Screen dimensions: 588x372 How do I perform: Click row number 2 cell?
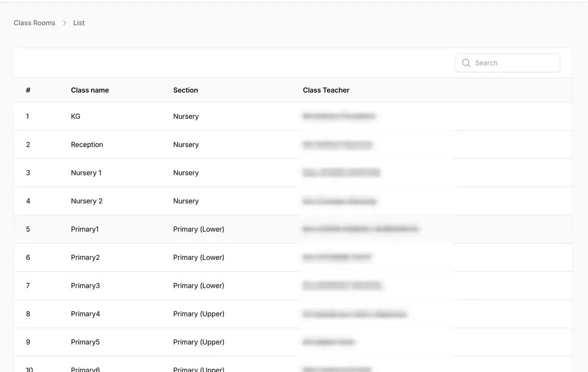(x=28, y=145)
